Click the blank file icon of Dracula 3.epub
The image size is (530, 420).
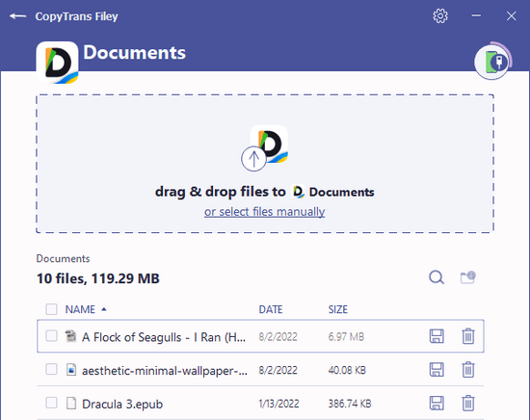(71, 403)
